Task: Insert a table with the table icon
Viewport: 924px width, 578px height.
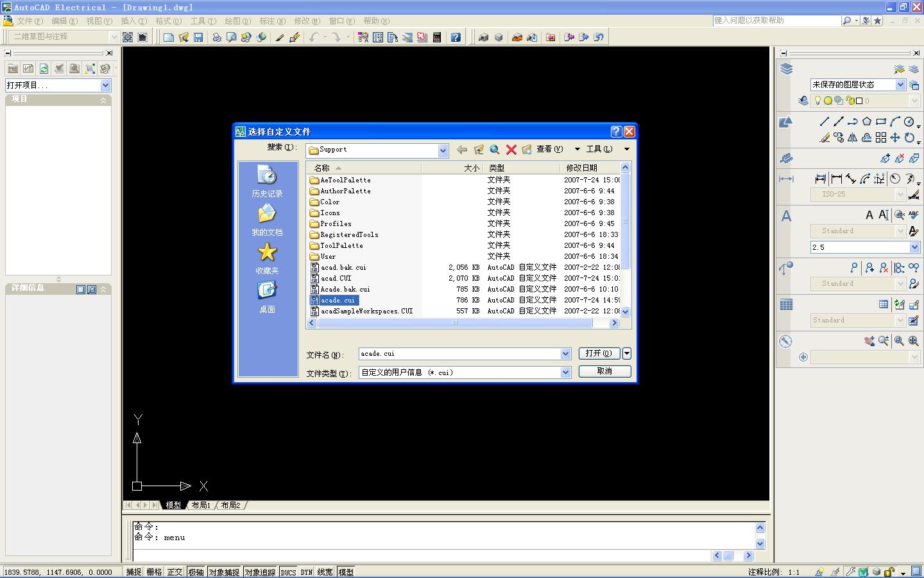Action: [x=884, y=304]
